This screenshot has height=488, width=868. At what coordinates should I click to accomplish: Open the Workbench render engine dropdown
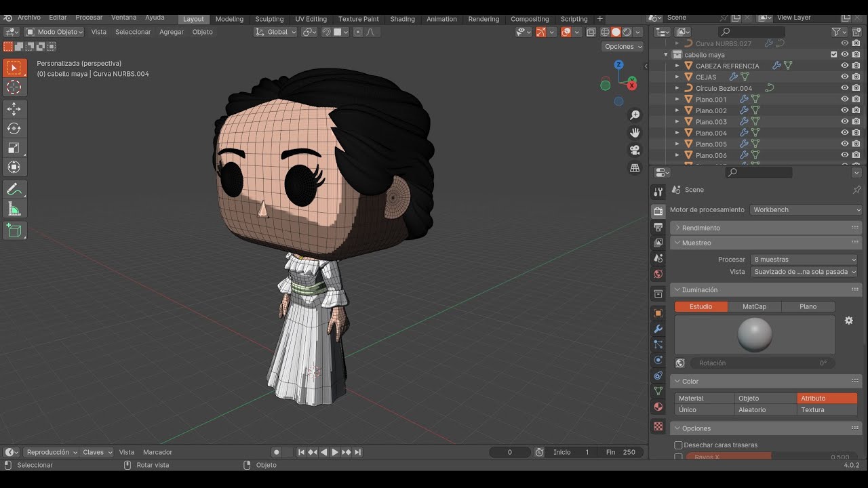(x=806, y=210)
